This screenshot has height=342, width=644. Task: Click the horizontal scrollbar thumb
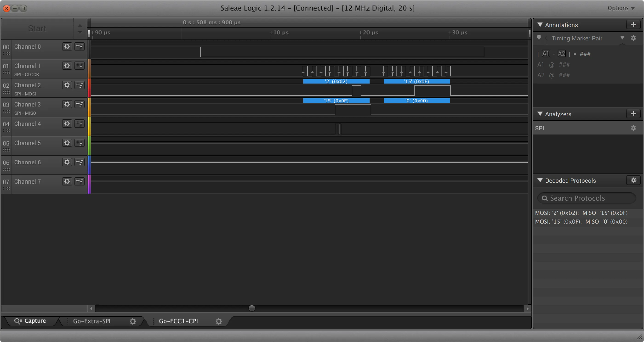pos(252,308)
